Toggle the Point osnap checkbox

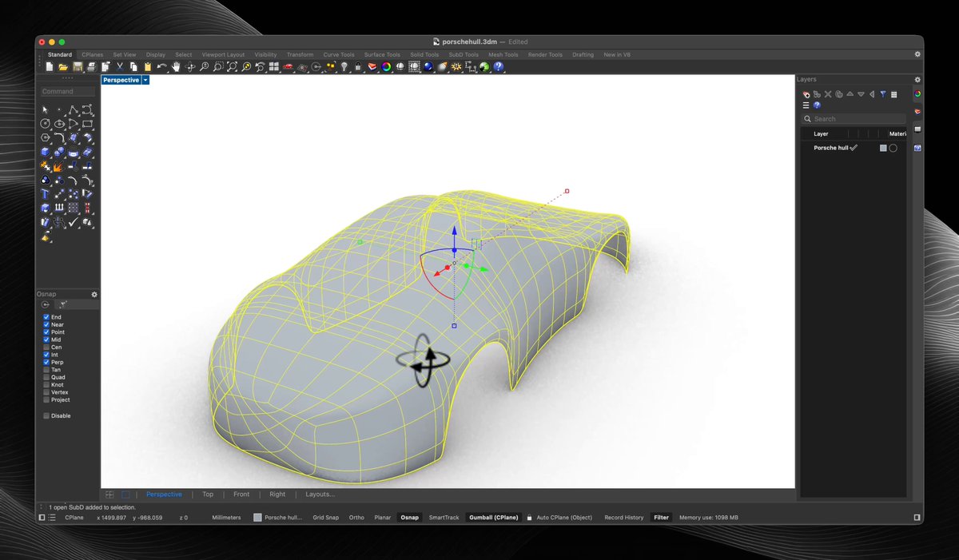coord(46,332)
